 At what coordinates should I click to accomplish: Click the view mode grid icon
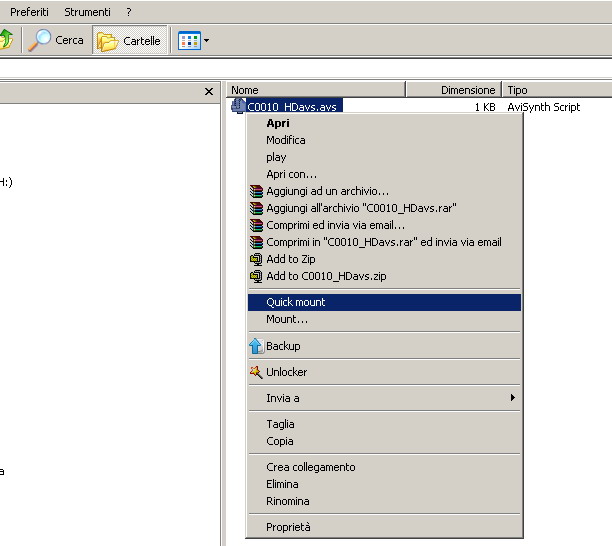189,41
